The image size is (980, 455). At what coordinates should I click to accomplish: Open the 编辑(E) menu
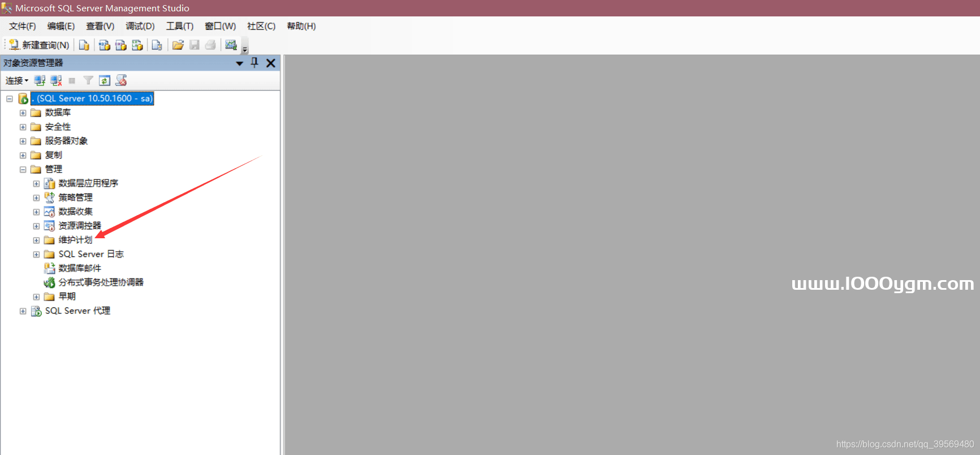61,26
